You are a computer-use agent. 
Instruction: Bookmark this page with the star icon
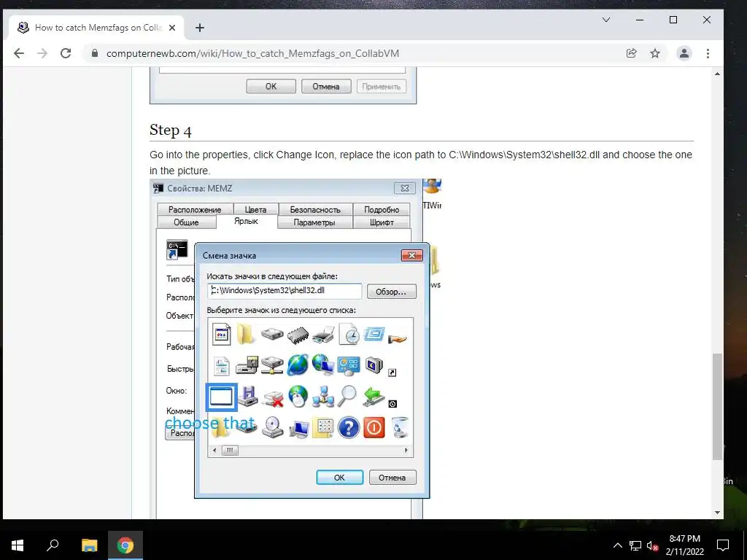click(x=655, y=53)
